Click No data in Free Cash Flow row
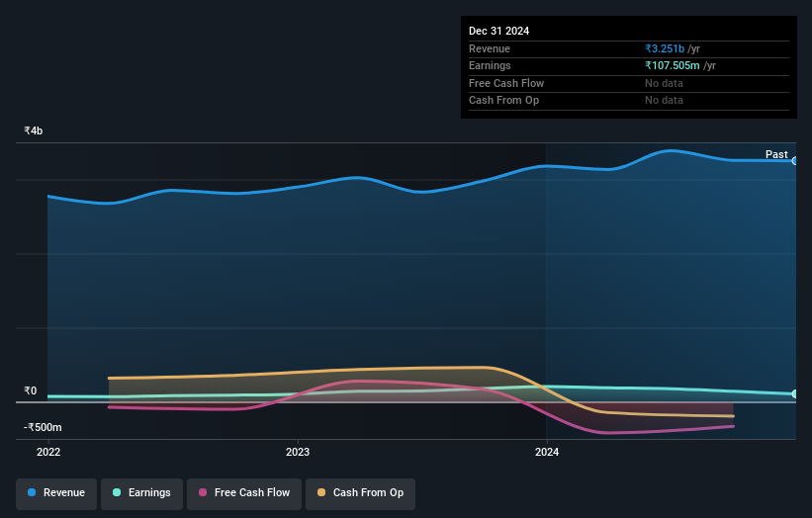 664,83
